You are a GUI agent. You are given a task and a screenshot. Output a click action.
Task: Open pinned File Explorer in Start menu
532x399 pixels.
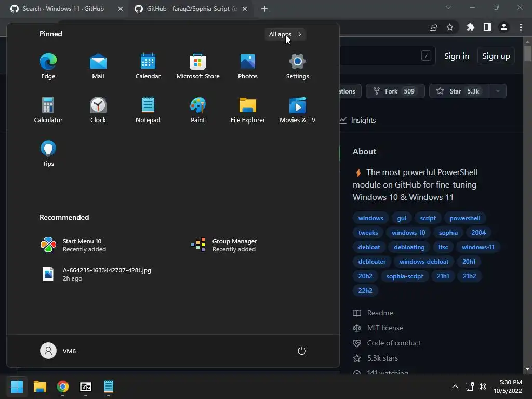(248, 110)
